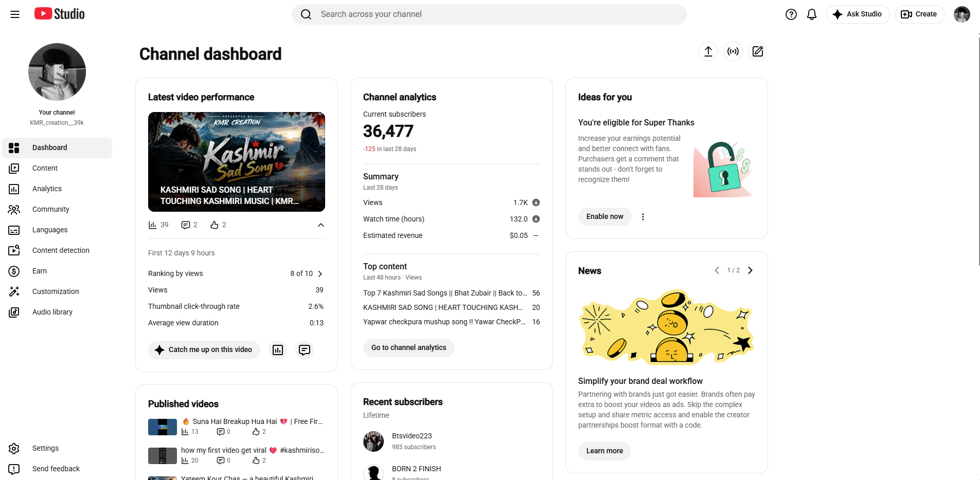Screen dimensions: 980x480
Task: Click the comments count icon under latest video
Action: point(186,225)
